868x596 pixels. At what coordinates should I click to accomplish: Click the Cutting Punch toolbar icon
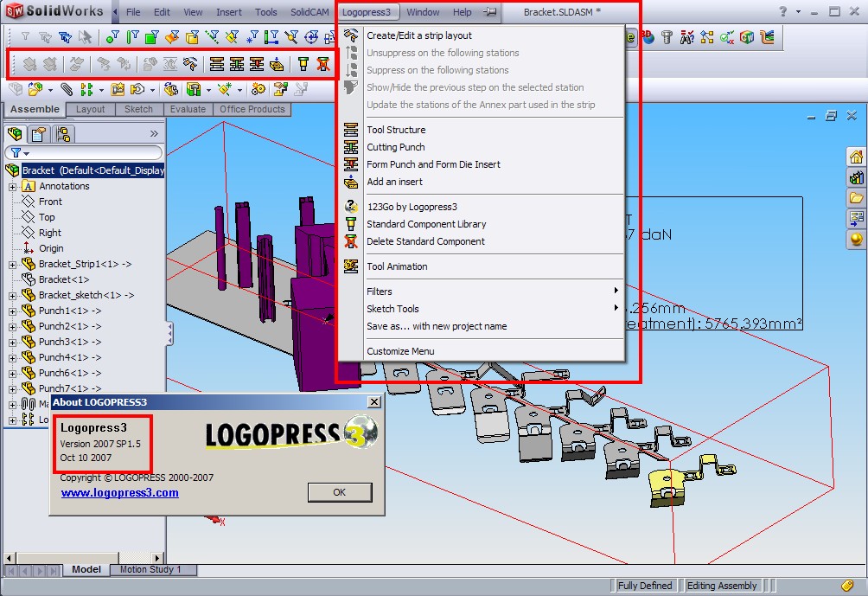tap(236, 64)
